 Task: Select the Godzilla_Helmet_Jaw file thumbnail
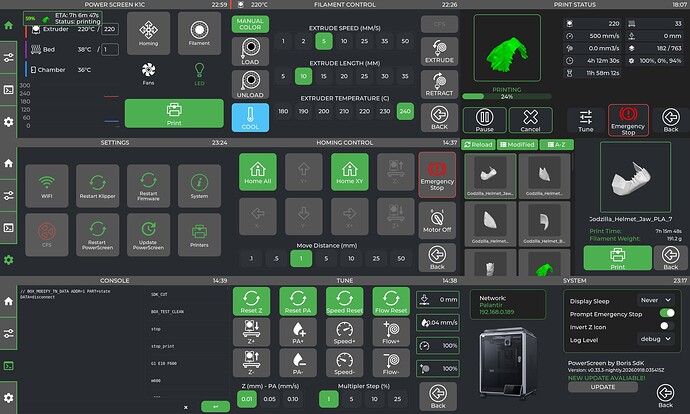pos(490,176)
